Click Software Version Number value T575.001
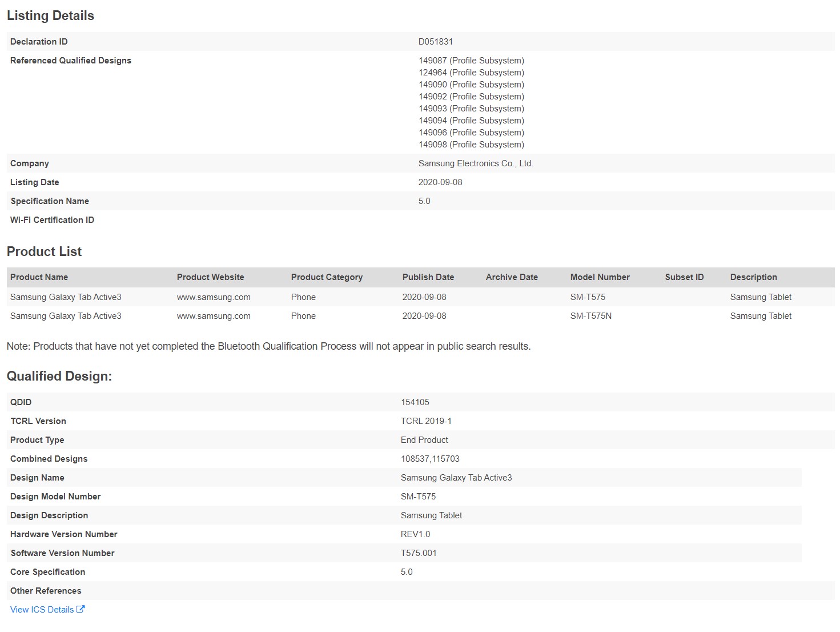840x632 pixels. pos(418,553)
